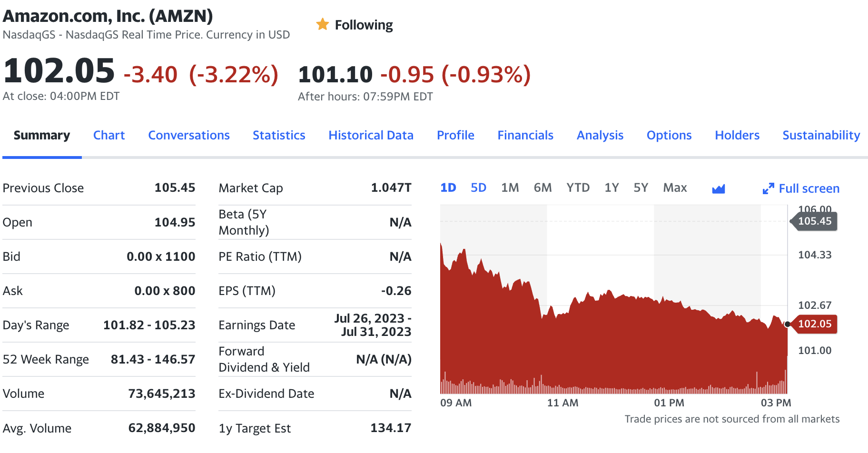The width and height of the screenshot is (868, 453).
Task: Open the Full screen chart link
Action: pyautogui.click(x=809, y=188)
